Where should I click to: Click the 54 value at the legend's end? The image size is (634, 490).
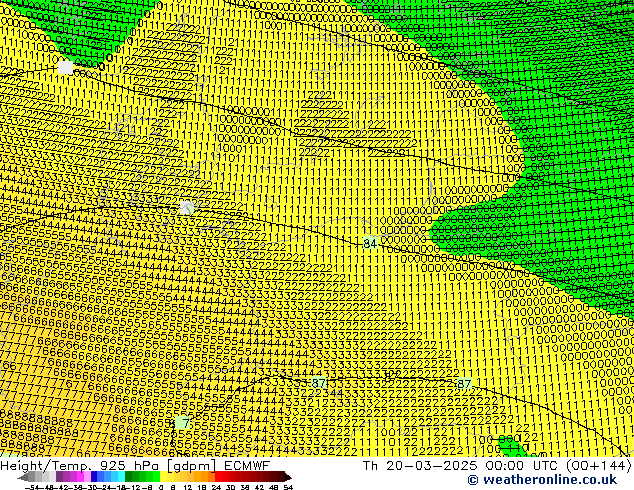289,487
